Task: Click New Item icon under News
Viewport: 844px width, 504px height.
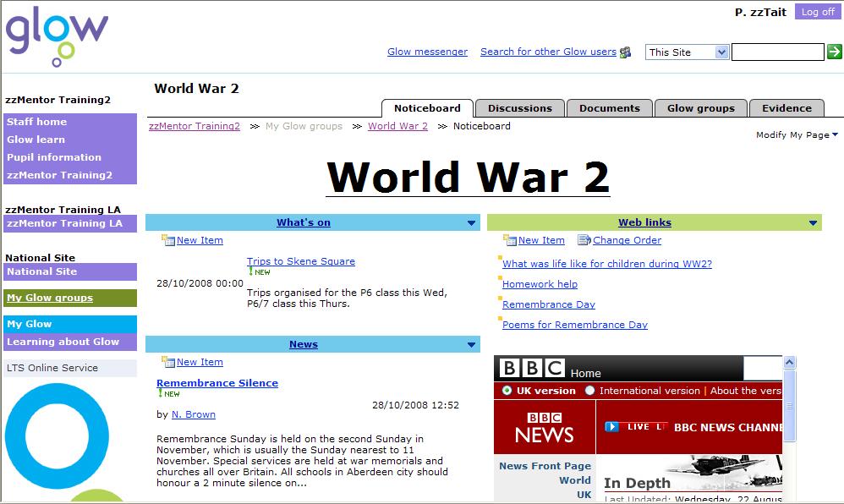Action: (168, 362)
